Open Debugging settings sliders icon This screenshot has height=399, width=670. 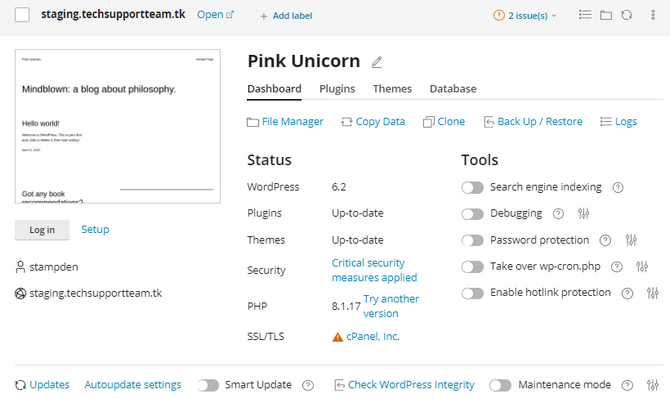click(x=583, y=213)
